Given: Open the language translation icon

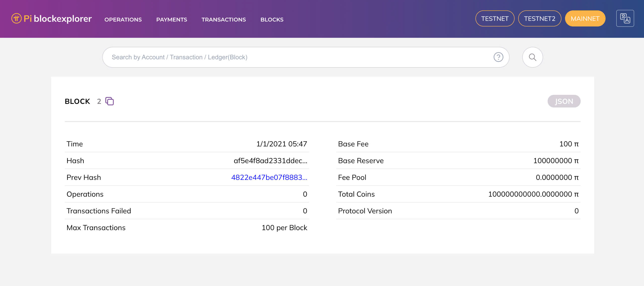Looking at the screenshot, I should click(625, 19).
